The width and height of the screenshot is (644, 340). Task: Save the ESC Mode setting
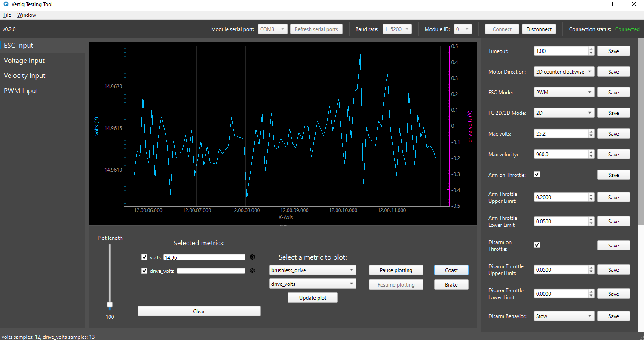pos(613,93)
